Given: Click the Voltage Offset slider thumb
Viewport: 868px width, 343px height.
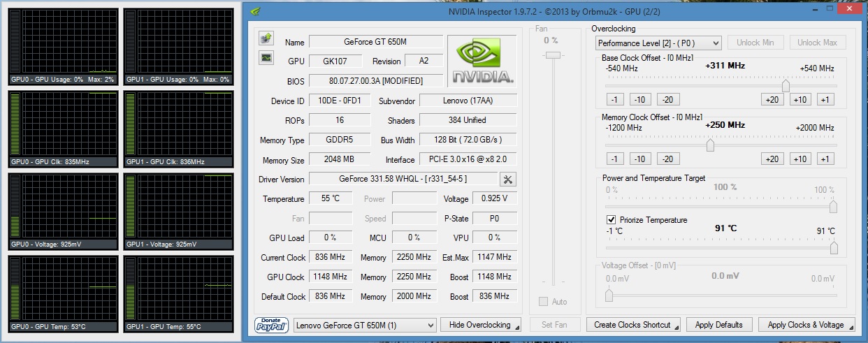Looking at the screenshot, I should click(609, 295).
